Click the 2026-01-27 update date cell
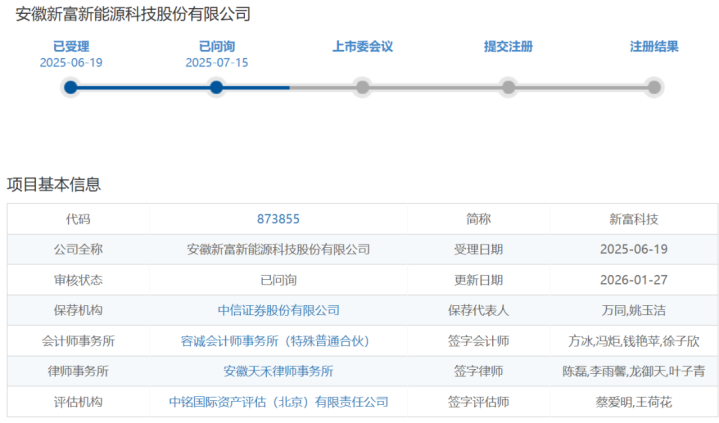Screen dimensions: 719x423 pyautogui.click(x=634, y=280)
